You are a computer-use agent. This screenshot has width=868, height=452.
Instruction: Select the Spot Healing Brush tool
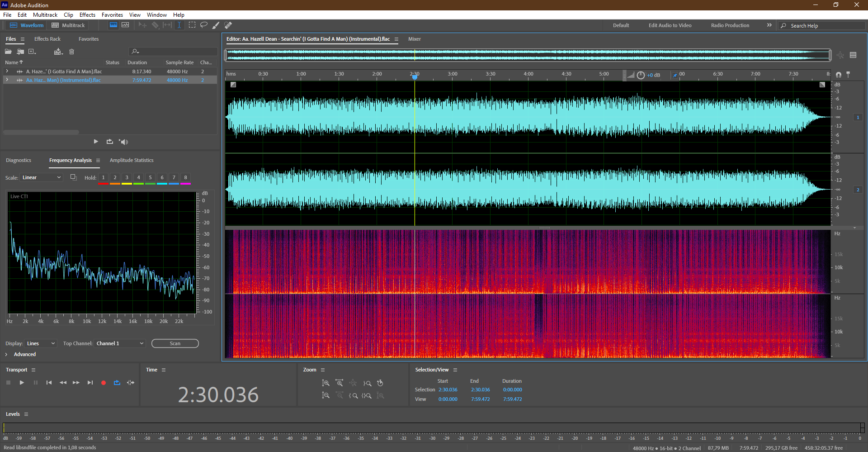[x=228, y=25]
